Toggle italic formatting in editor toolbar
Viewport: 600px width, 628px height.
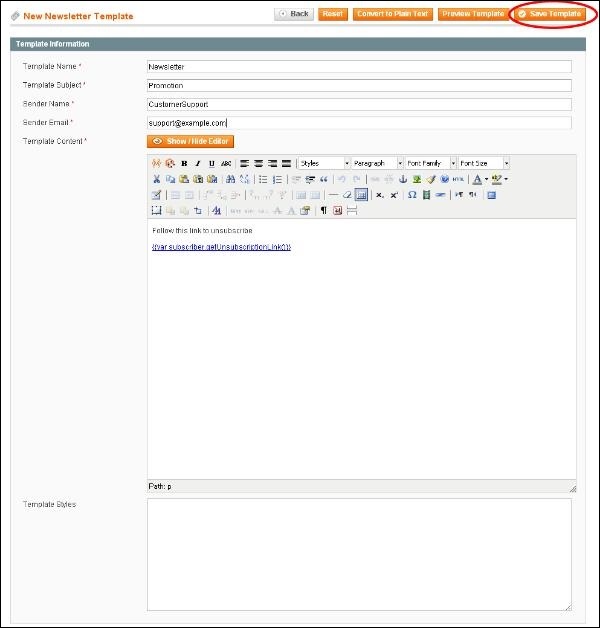coord(198,163)
